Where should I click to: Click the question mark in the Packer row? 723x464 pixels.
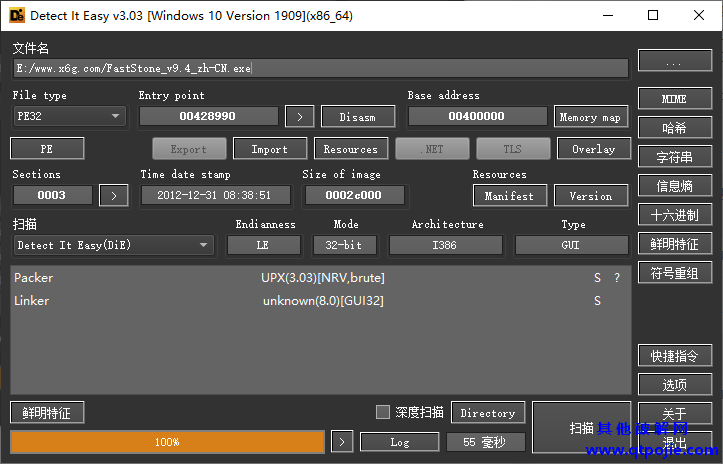[617, 278]
